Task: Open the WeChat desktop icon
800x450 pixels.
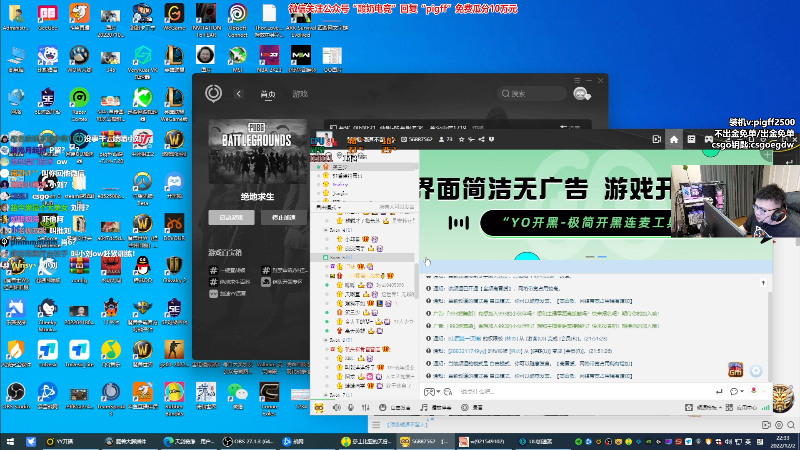Action: click(x=237, y=396)
